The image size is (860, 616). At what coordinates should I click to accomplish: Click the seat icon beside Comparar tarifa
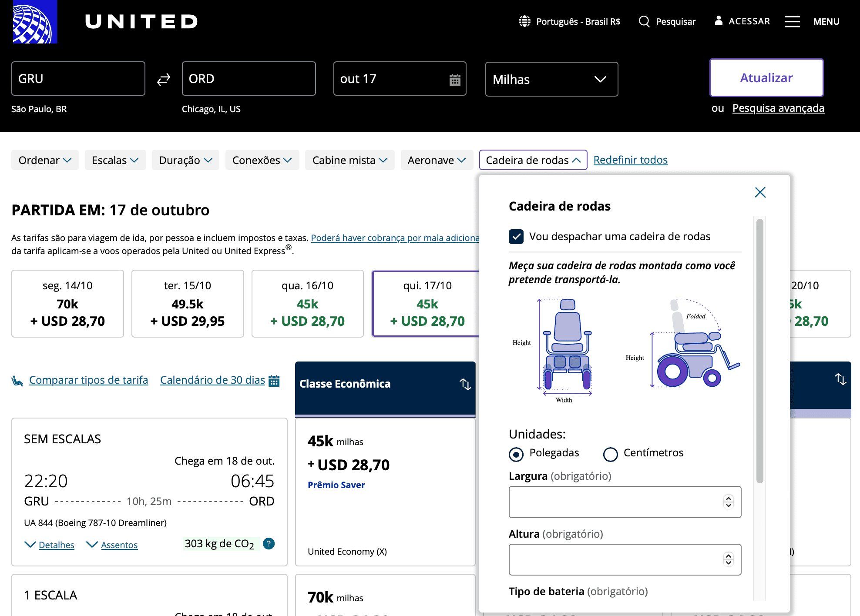(x=17, y=381)
